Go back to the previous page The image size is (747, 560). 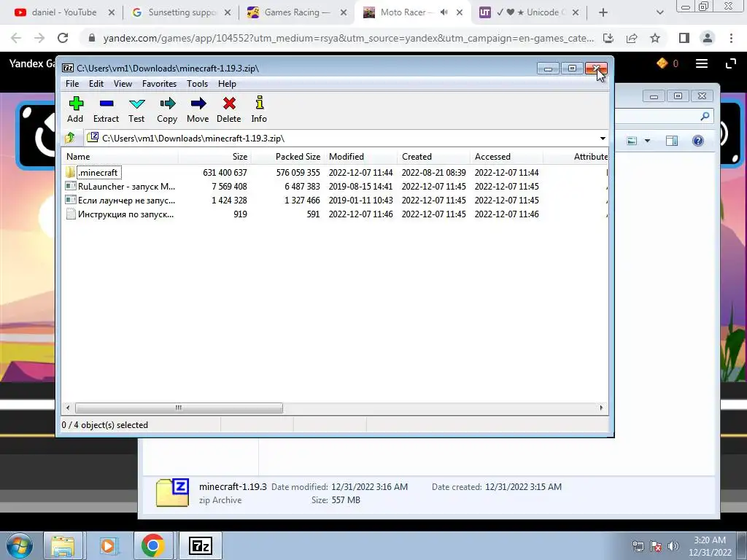point(16,38)
